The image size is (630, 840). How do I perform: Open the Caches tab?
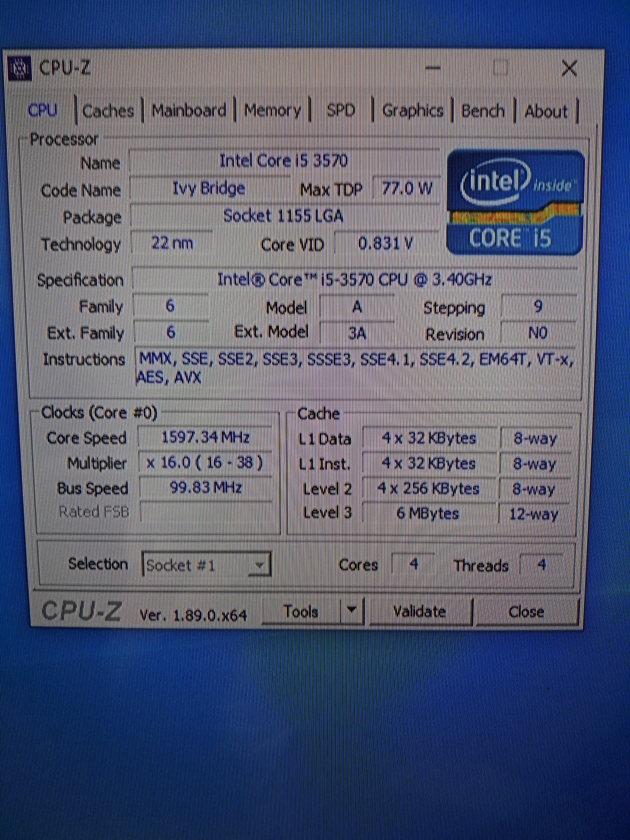pos(108,111)
